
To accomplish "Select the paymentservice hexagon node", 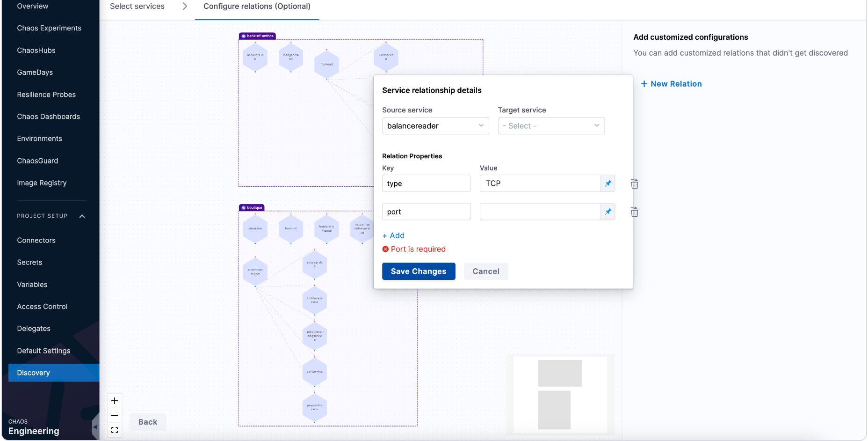I will pyautogui.click(x=315, y=407).
